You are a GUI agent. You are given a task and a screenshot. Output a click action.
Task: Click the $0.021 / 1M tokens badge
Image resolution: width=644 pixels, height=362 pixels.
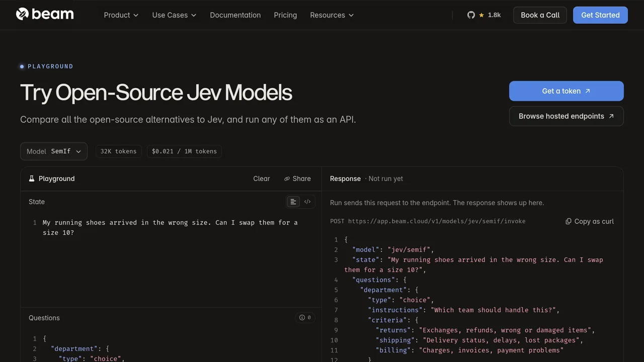tap(184, 151)
